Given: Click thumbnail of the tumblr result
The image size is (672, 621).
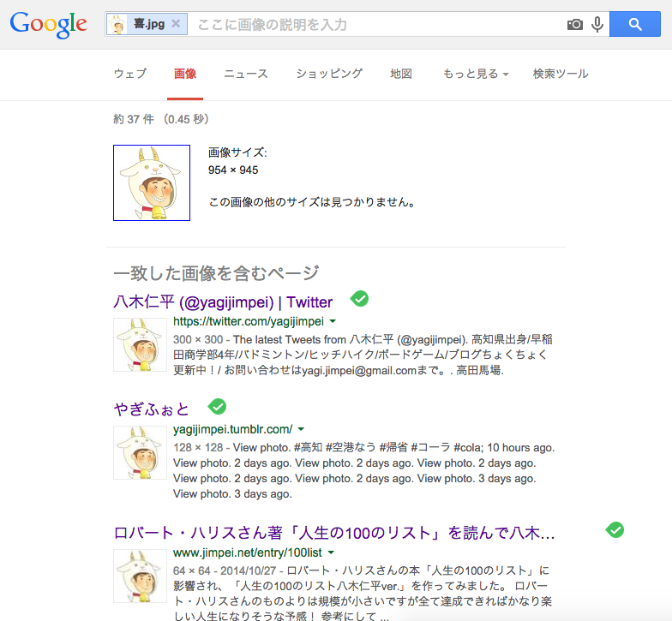Looking at the screenshot, I should pyautogui.click(x=141, y=452).
